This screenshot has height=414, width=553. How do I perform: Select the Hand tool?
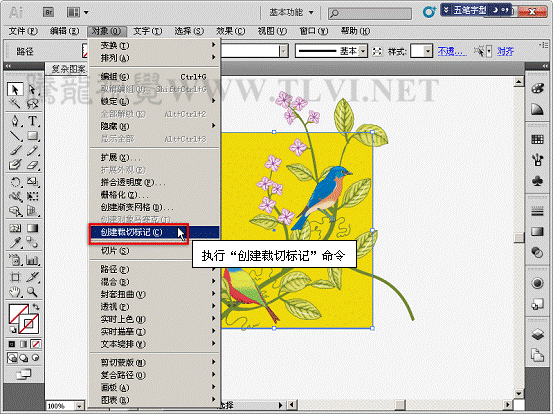click(15, 292)
